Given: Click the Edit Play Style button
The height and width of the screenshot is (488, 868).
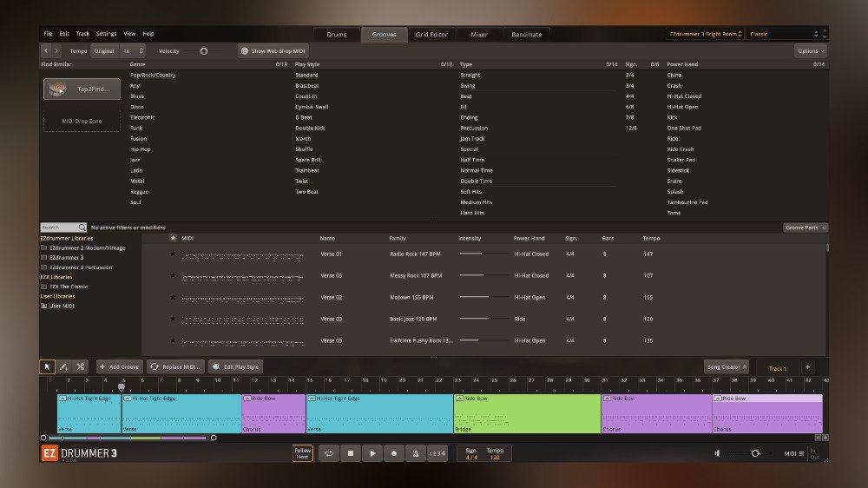Looking at the screenshot, I should (x=236, y=366).
